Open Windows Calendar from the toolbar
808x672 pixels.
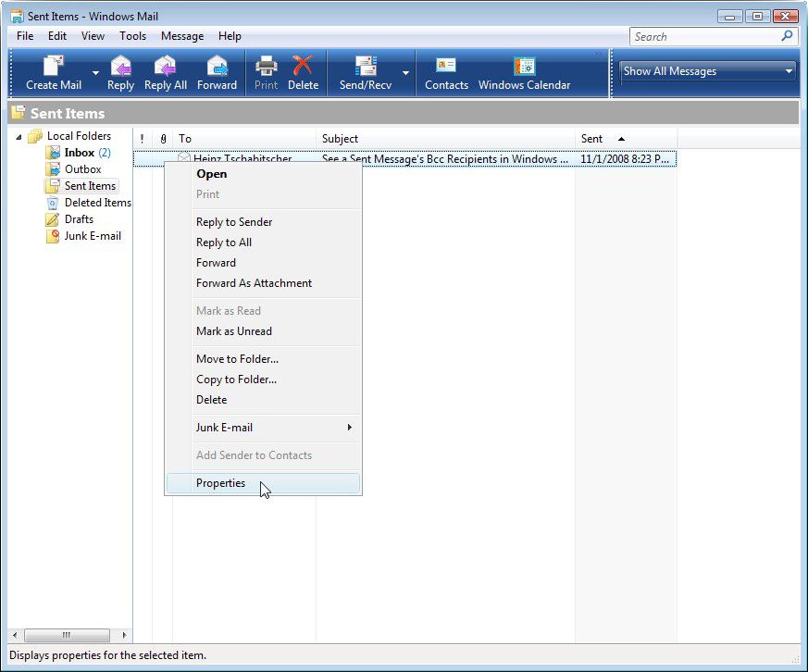(x=524, y=73)
